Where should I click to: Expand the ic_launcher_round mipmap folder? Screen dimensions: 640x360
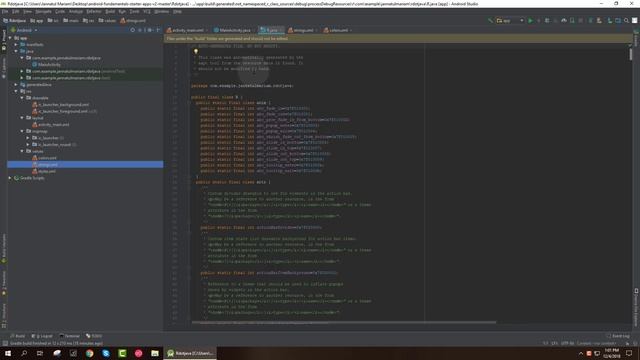pos(28,144)
